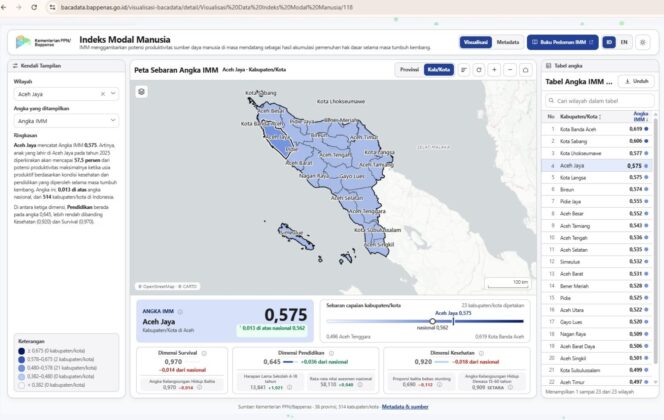Image resolution: width=664 pixels, height=420 pixels.
Task: Open the Metadata & sumber link
Action: (x=405, y=407)
